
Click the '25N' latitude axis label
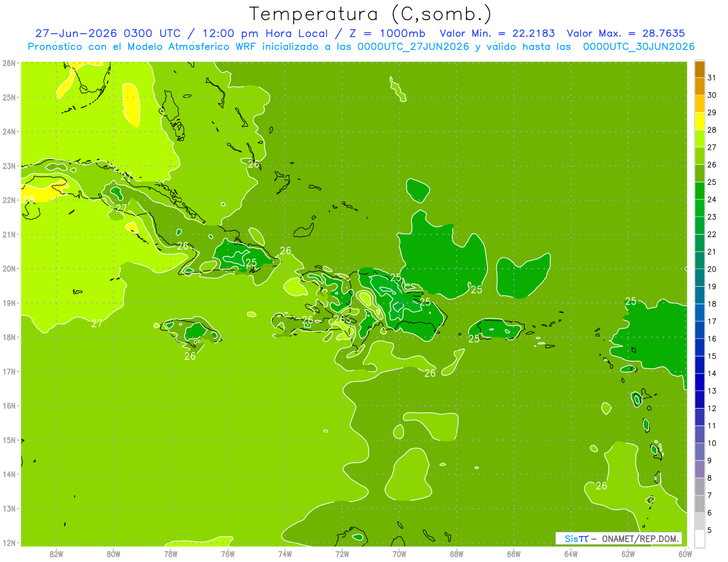8,97
